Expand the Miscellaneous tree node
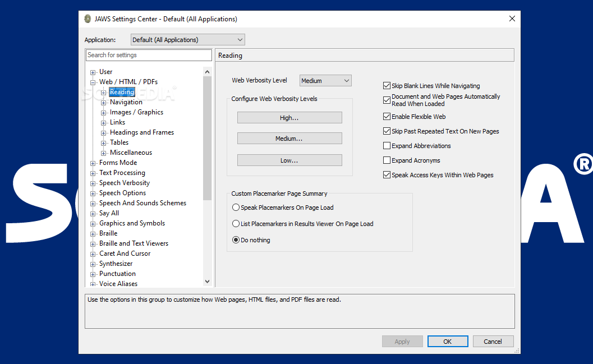Screen dimensions: 593x364 coord(103,153)
